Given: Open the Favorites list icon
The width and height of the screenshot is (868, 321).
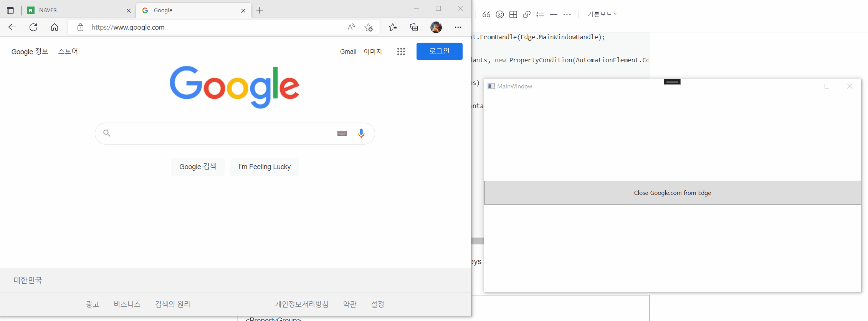Looking at the screenshot, I should click(393, 27).
